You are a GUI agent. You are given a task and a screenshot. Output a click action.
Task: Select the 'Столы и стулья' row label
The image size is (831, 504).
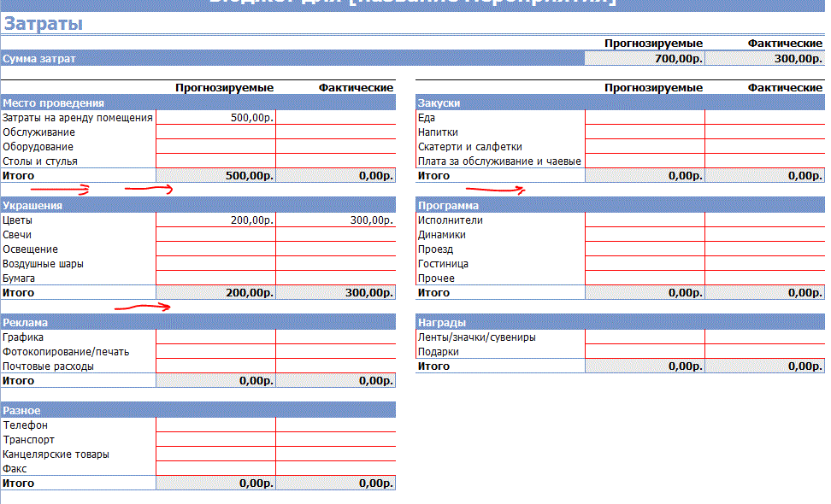tap(39, 161)
